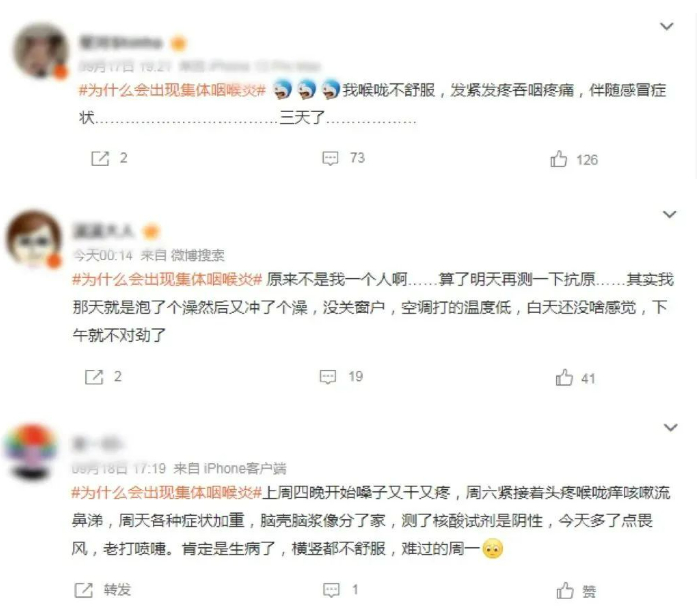
Task: Expand options chevron on second post
Action: 670,214
